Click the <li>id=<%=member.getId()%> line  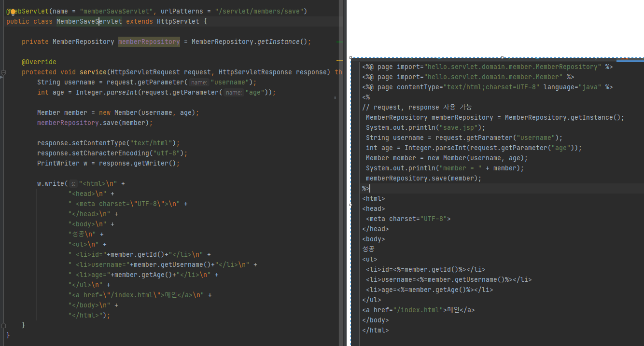pyautogui.click(x=426, y=269)
